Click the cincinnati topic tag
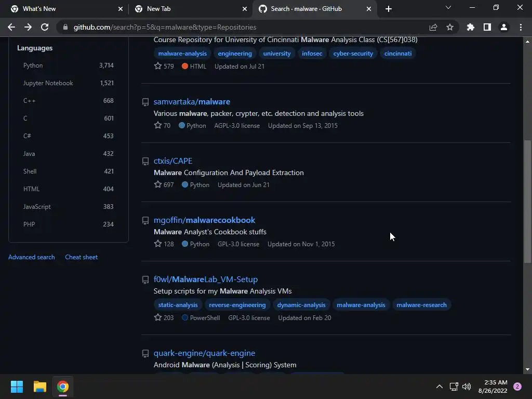Viewport: 532px width, 399px height. pyautogui.click(x=398, y=54)
